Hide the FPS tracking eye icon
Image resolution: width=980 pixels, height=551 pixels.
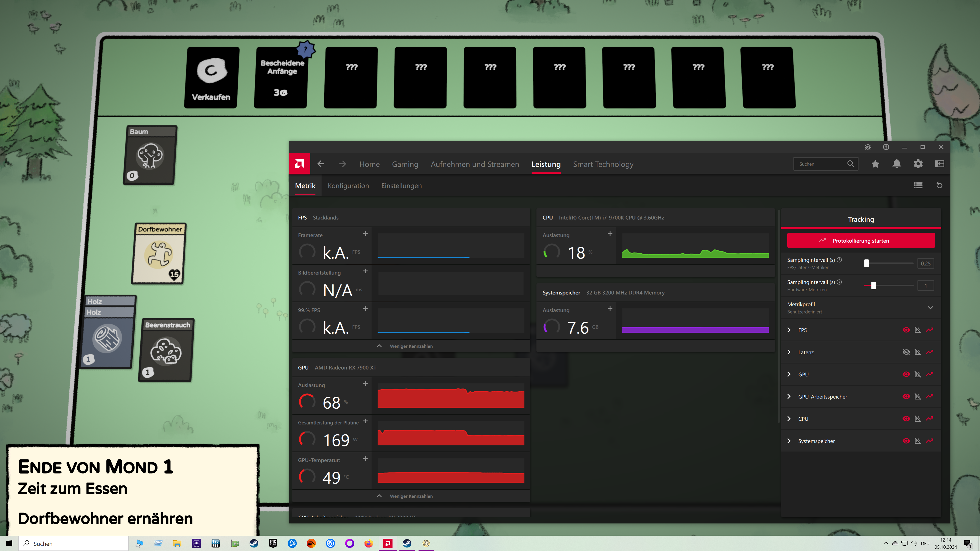coord(906,330)
